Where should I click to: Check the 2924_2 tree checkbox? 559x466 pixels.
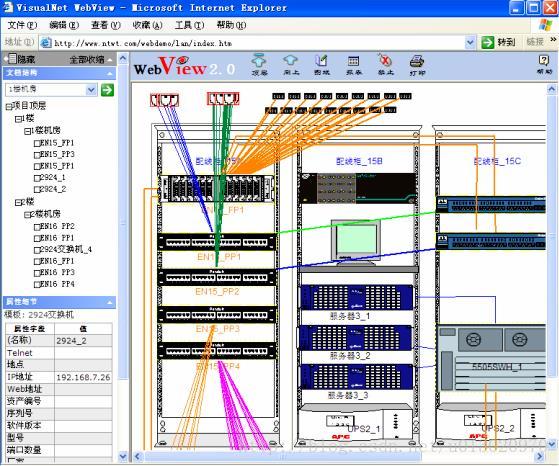[x=37, y=190]
